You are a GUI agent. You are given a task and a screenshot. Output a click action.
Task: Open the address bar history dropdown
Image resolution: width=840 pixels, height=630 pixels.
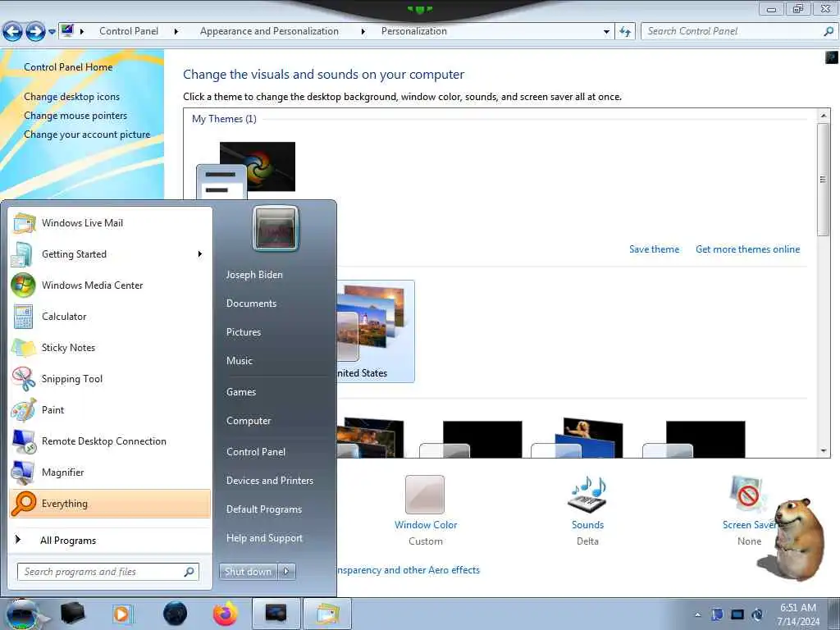pyautogui.click(x=606, y=32)
